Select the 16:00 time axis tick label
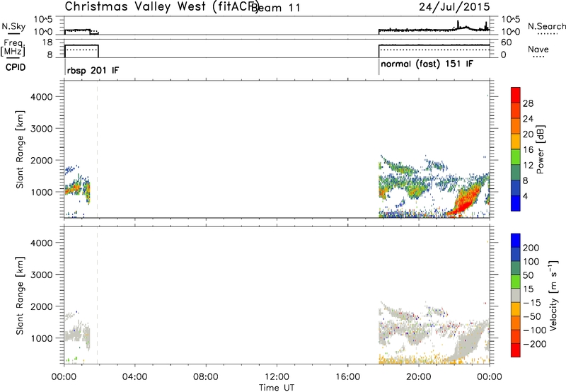566x392 pixels. pos(347,377)
